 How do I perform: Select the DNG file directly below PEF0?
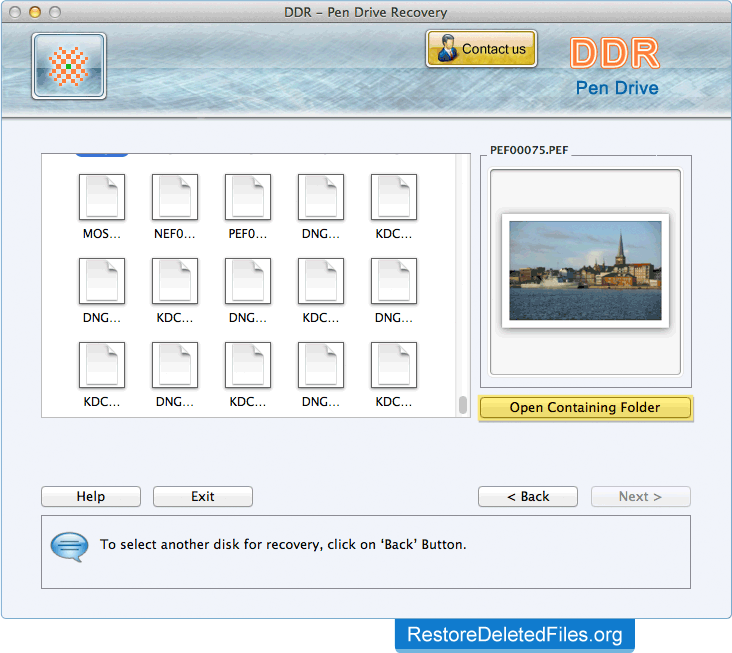(248, 281)
